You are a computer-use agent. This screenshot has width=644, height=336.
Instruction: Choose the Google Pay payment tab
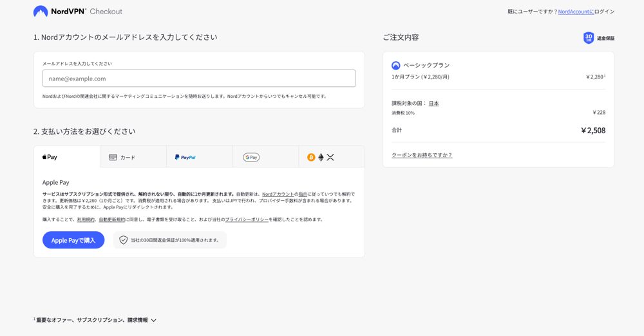[x=266, y=157]
